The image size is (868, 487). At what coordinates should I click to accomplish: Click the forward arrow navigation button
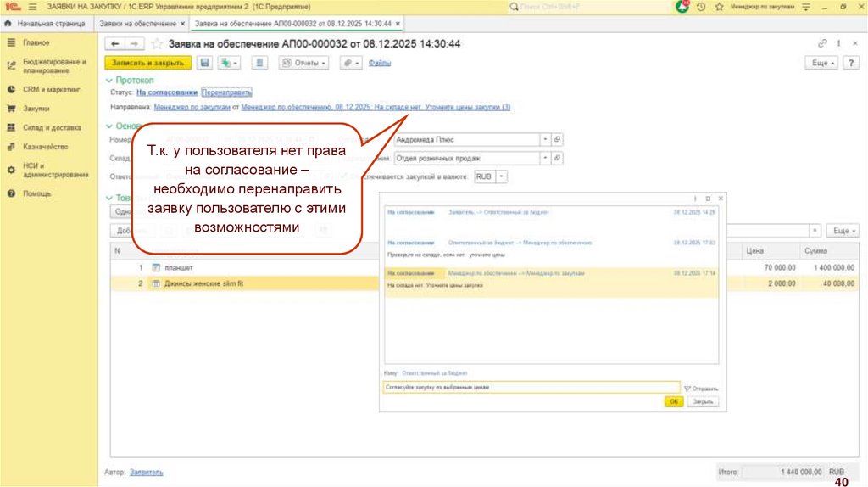pos(135,44)
